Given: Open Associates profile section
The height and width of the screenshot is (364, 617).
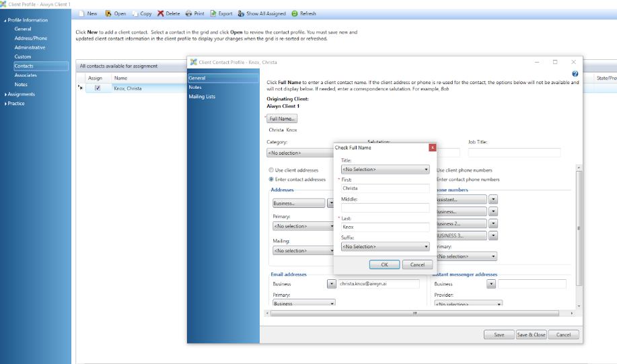Looking at the screenshot, I should pos(26,75).
